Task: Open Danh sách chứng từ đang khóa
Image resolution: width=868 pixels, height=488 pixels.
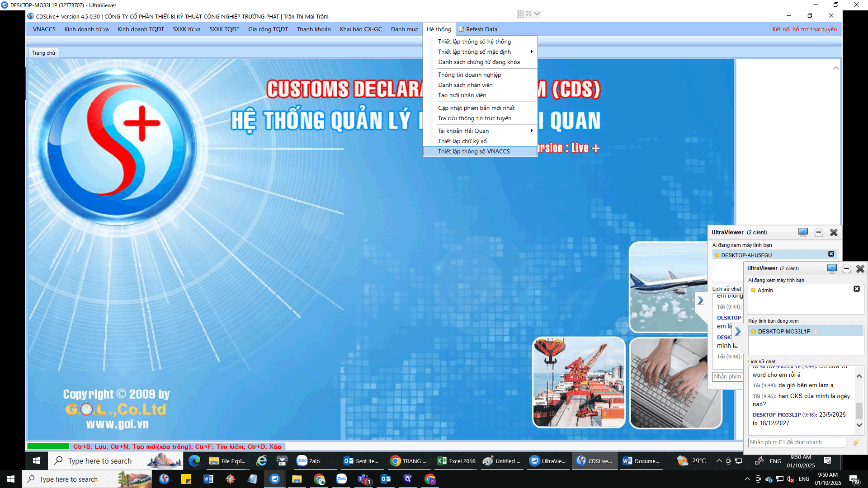Action: tap(480, 62)
